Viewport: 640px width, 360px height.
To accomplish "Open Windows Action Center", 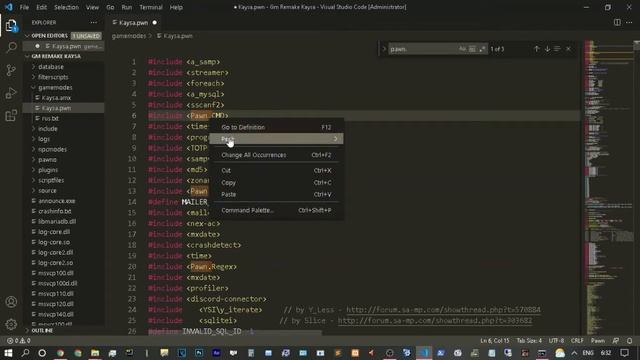I will click(x=624, y=353).
